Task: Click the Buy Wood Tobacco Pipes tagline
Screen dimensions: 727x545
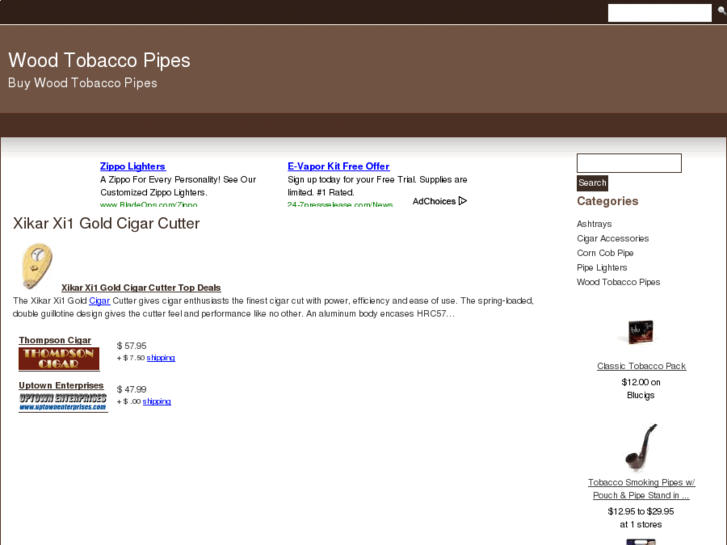Action: click(x=83, y=83)
